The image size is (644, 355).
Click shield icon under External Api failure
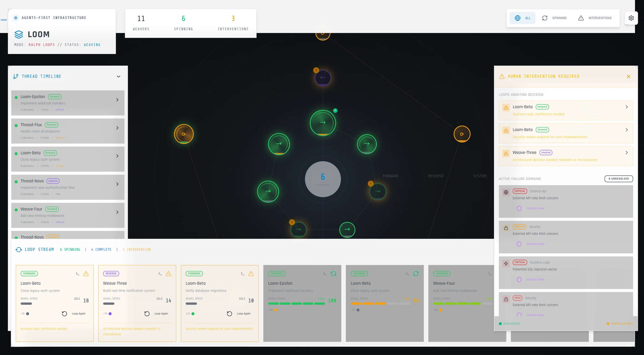coord(519,208)
